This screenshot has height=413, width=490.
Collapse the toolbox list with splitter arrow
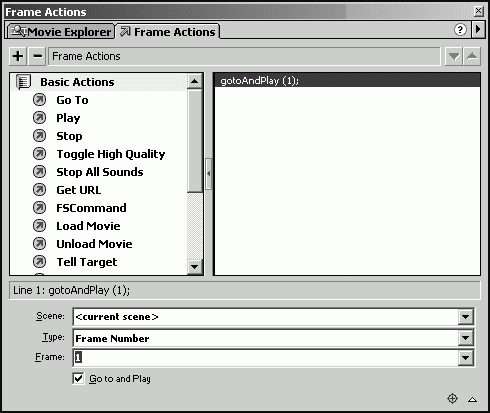209,174
